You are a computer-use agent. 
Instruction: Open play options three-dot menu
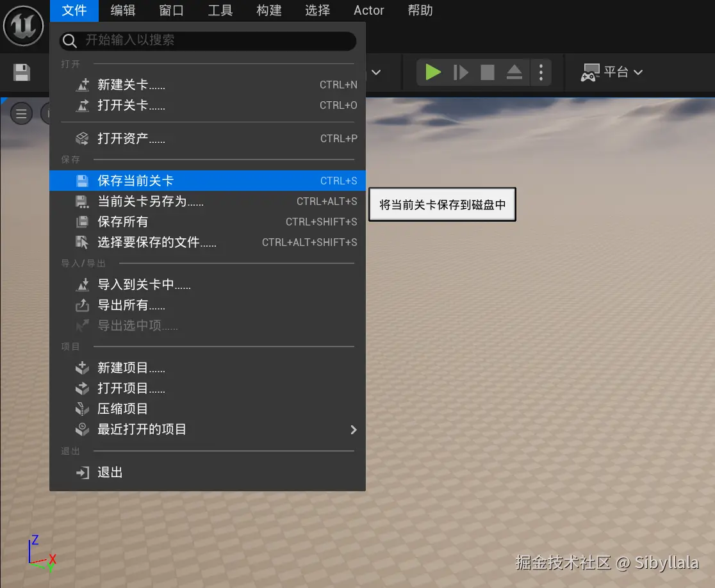[541, 72]
